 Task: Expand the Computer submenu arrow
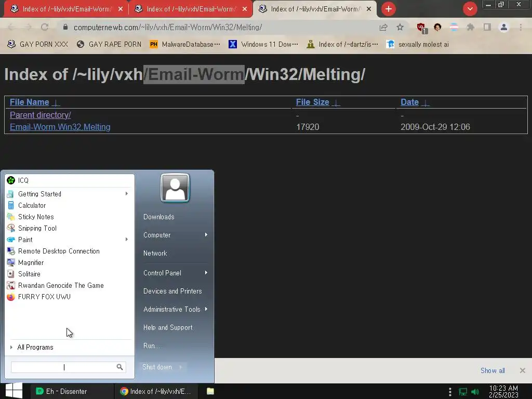[x=206, y=235]
